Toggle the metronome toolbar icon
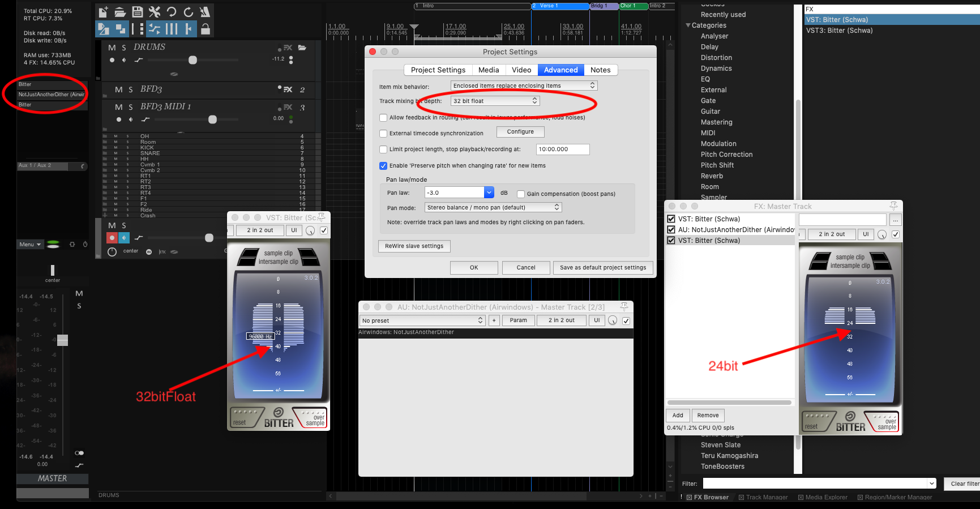 point(205,12)
